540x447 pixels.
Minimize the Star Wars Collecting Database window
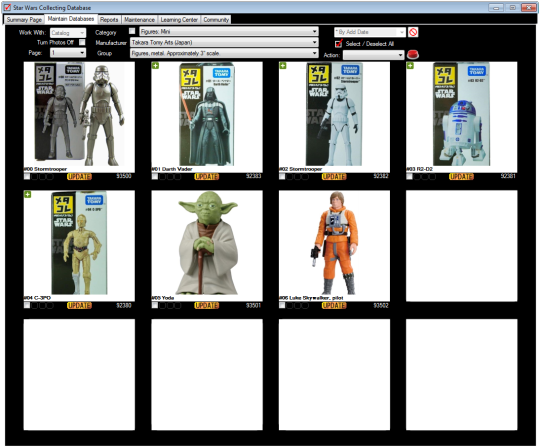click(496, 7)
